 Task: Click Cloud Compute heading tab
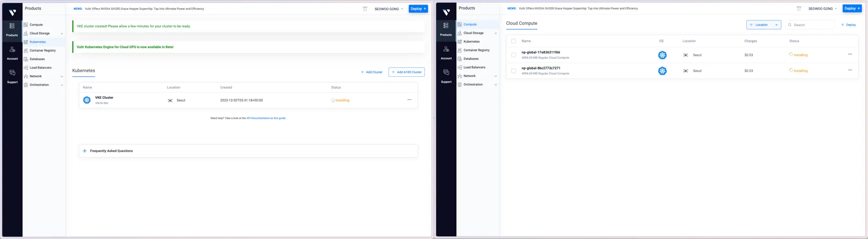coord(522,23)
